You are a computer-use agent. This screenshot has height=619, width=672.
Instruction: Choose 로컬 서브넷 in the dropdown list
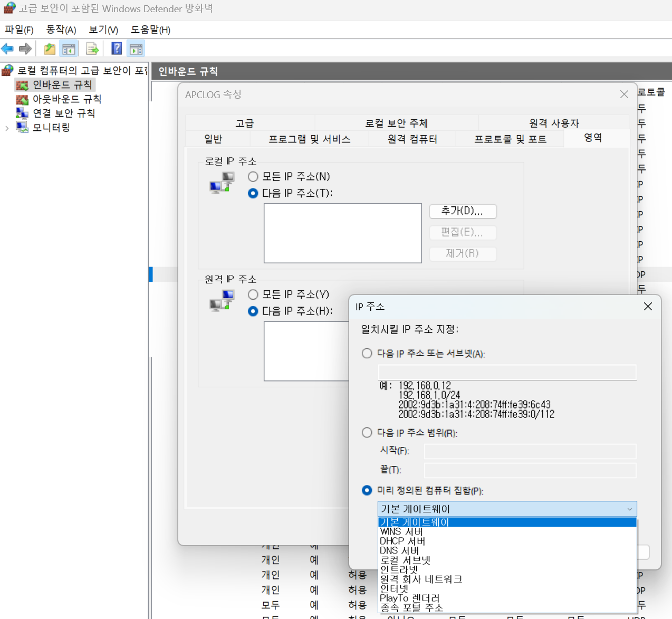click(x=507, y=560)
